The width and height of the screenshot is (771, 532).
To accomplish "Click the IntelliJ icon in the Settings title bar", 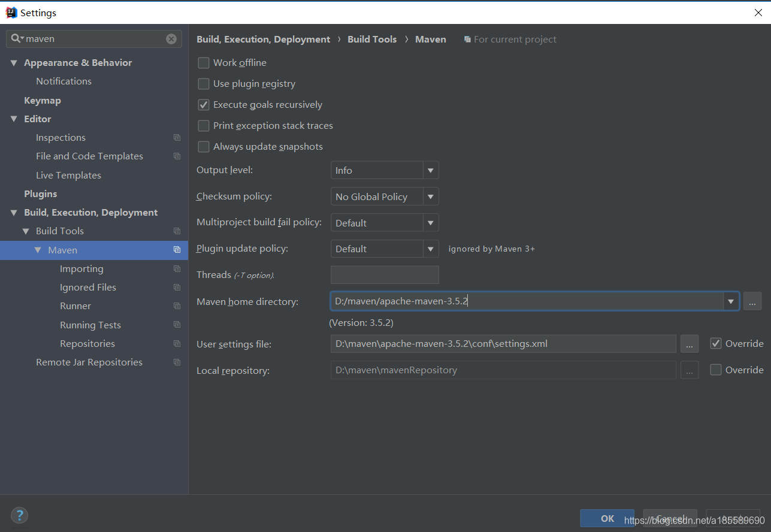I will click(11, 12).
